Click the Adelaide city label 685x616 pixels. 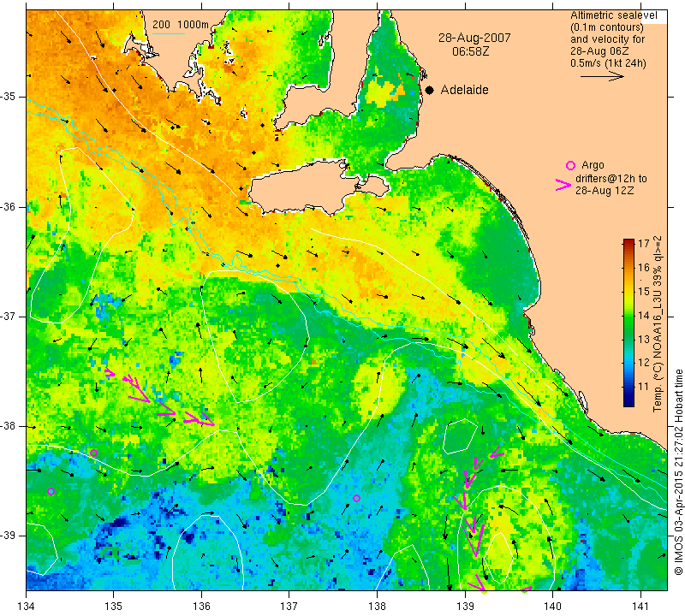coord(464,90)
